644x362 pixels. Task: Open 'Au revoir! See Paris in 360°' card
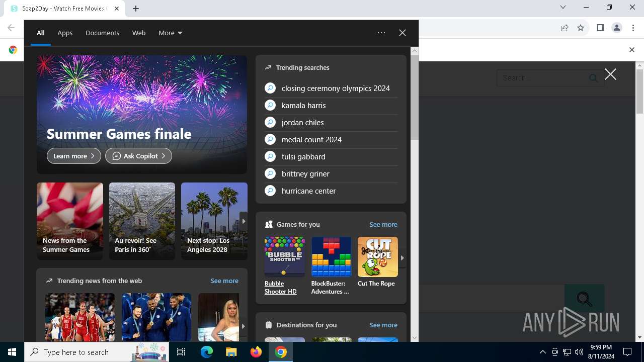click(142, 221)
